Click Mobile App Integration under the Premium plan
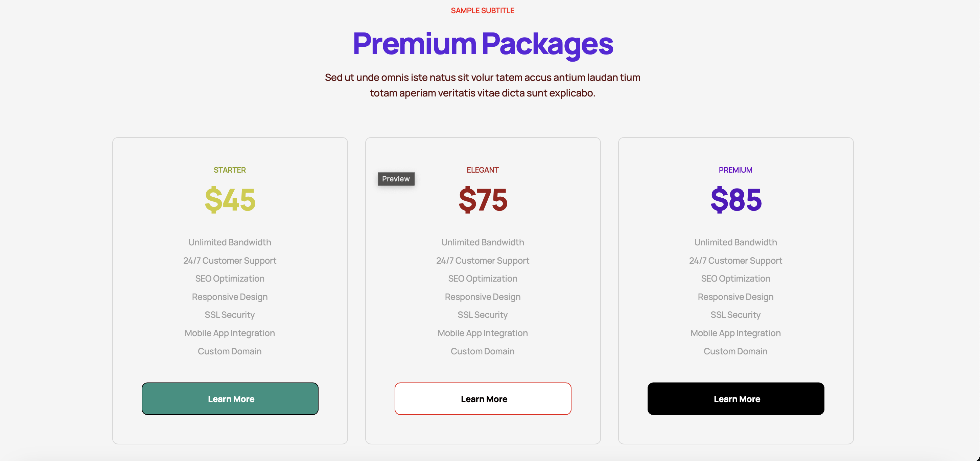Screen dimensions: 980x461 tap(736, 333)
